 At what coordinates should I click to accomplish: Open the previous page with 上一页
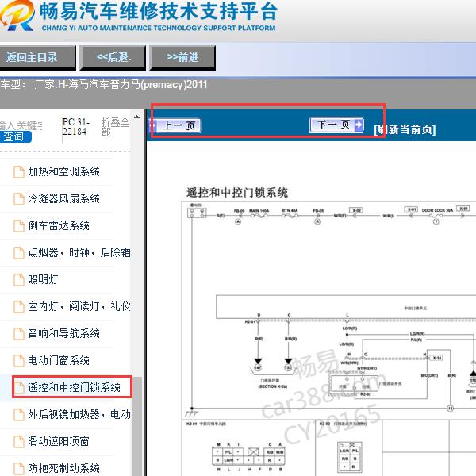(175, 125)
